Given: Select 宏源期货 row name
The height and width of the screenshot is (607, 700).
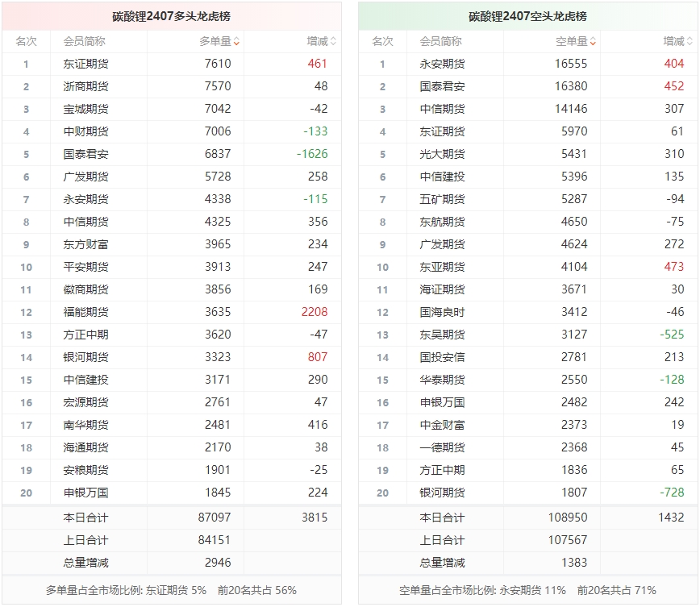Looking at the screenshot, I should [85, 402].
